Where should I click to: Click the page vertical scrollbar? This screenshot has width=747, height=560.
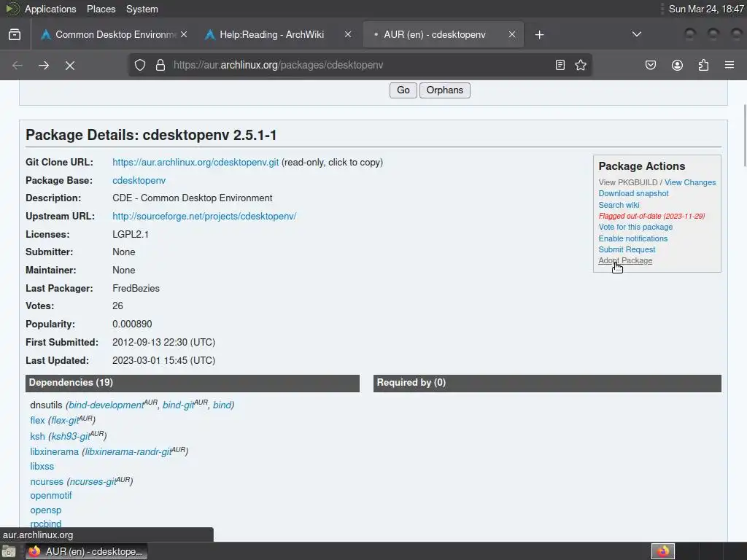tap(745, 136)
